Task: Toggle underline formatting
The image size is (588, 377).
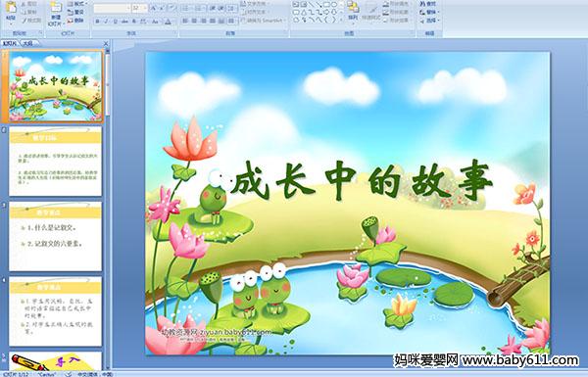Action: point(115,22)
